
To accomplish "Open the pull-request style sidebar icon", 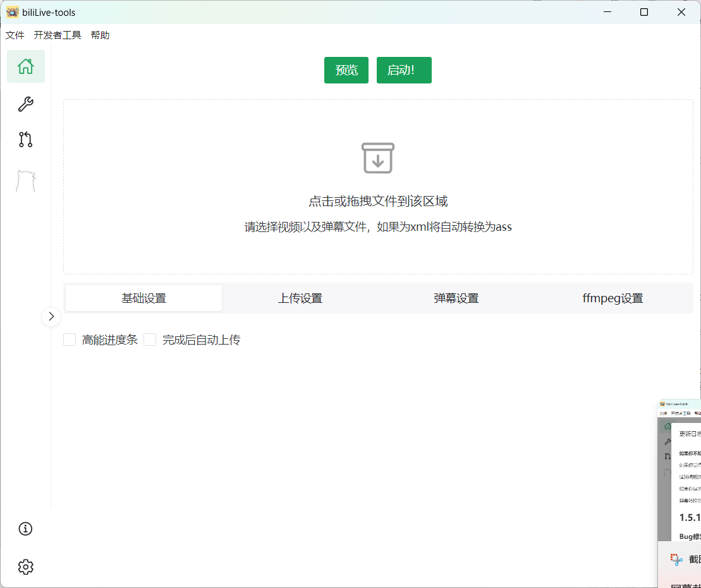I will click(x=25, y=140).
